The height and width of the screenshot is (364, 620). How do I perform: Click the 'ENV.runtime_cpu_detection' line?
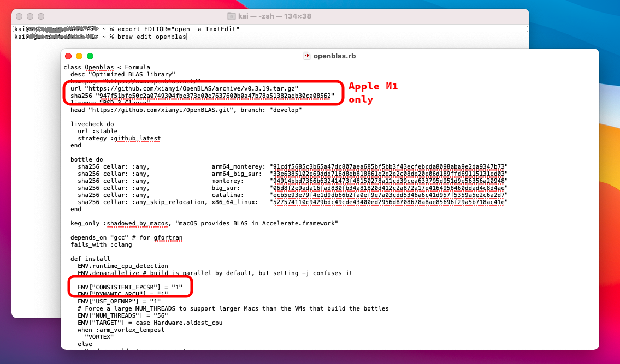tap(123, 266)
